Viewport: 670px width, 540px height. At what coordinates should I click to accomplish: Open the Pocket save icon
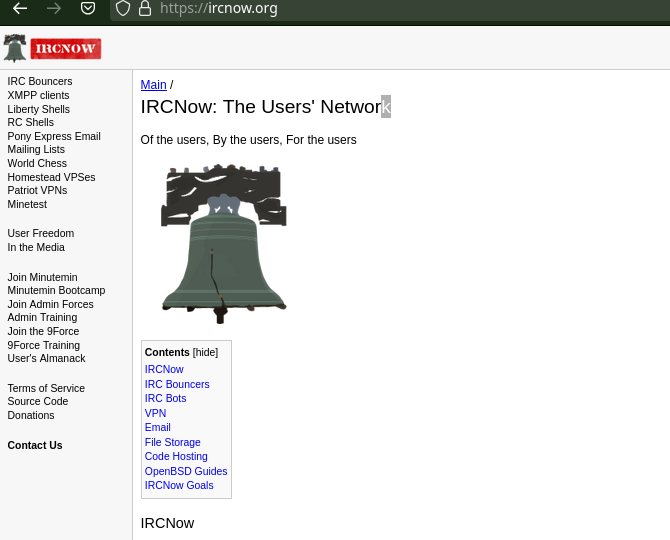click(x=88, y=9)
